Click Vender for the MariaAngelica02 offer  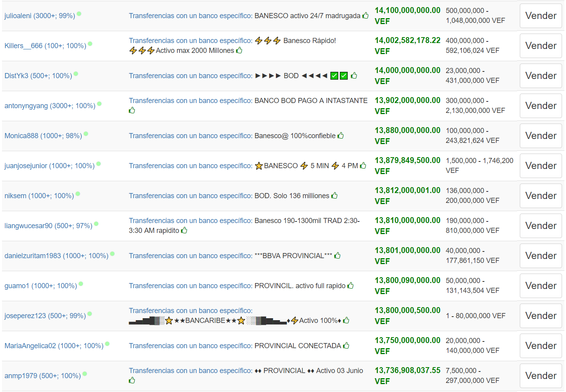(x=541, y=346)
